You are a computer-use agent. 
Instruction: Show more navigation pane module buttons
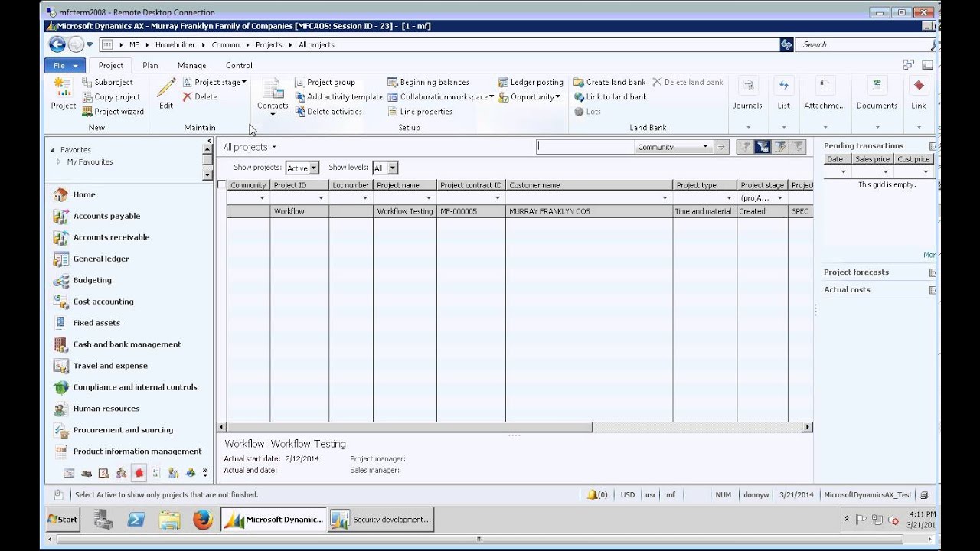pos(205,473)
